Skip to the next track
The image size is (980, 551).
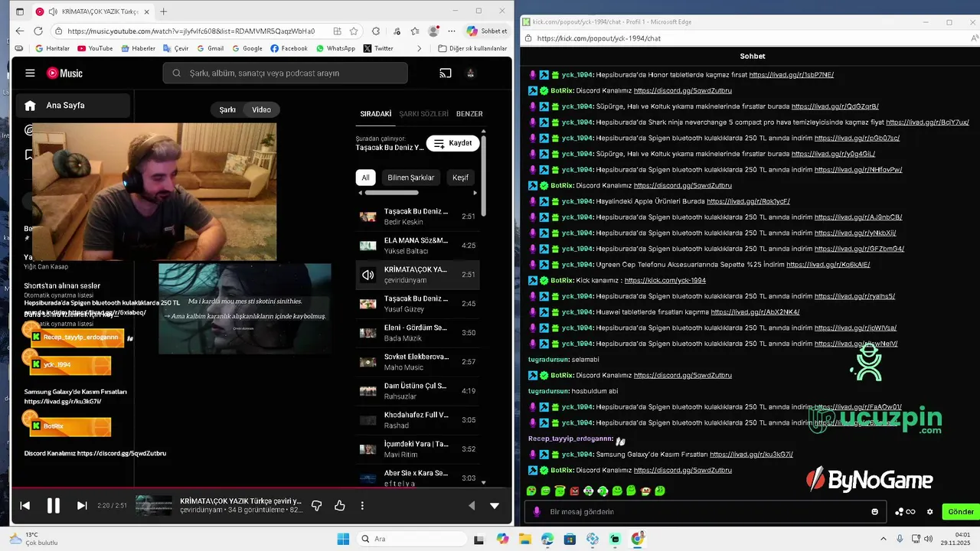coord(82,505)
